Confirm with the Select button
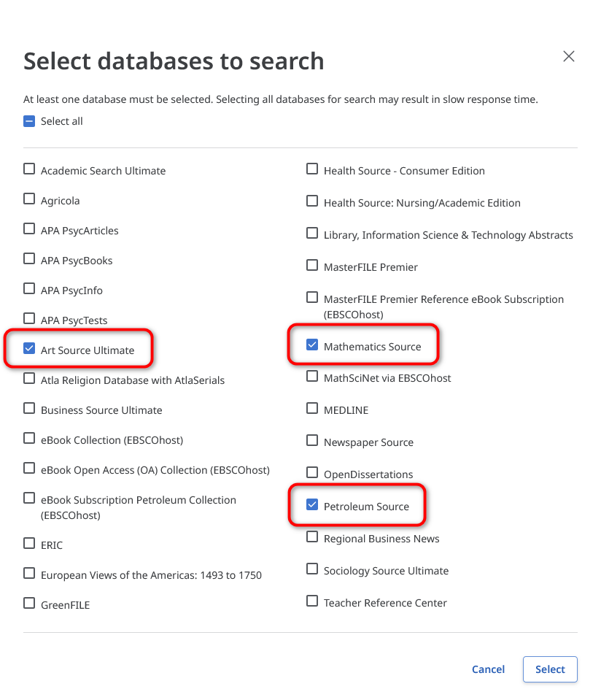 [550, 669]
